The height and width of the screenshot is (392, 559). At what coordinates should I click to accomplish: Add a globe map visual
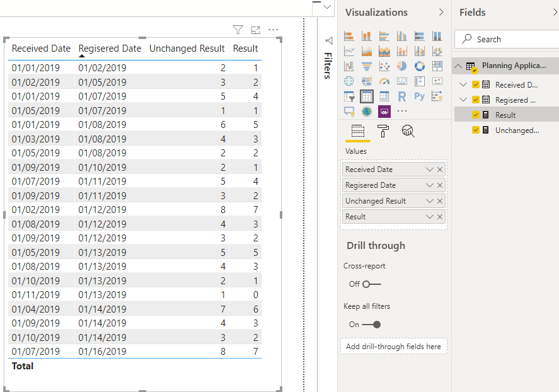tap(349, 81)
